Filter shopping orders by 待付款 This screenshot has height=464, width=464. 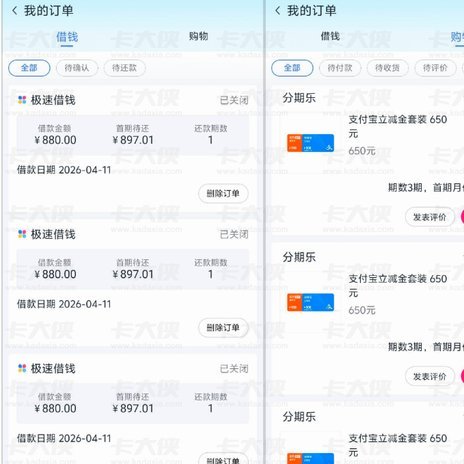(x=340, y=68)
